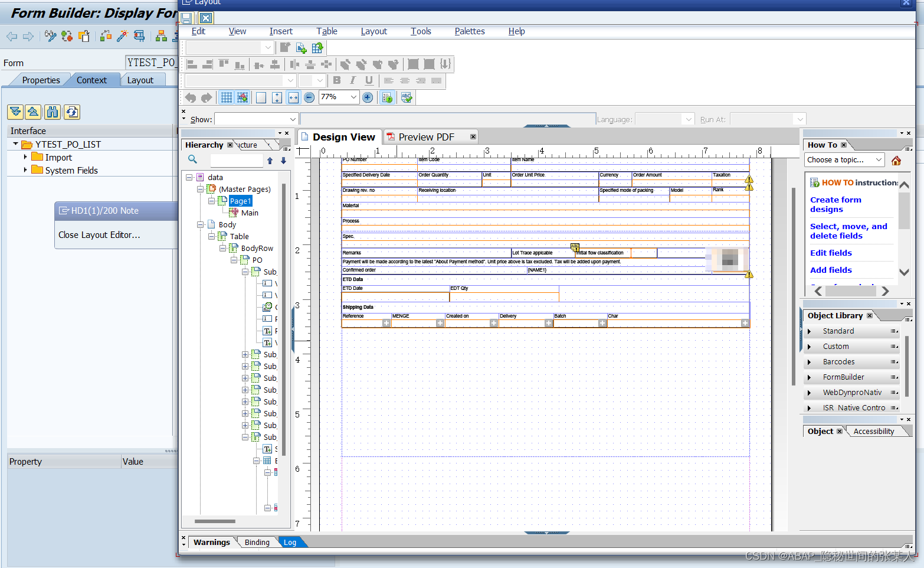Click the Fit Height view icon

tap(277, 97)
